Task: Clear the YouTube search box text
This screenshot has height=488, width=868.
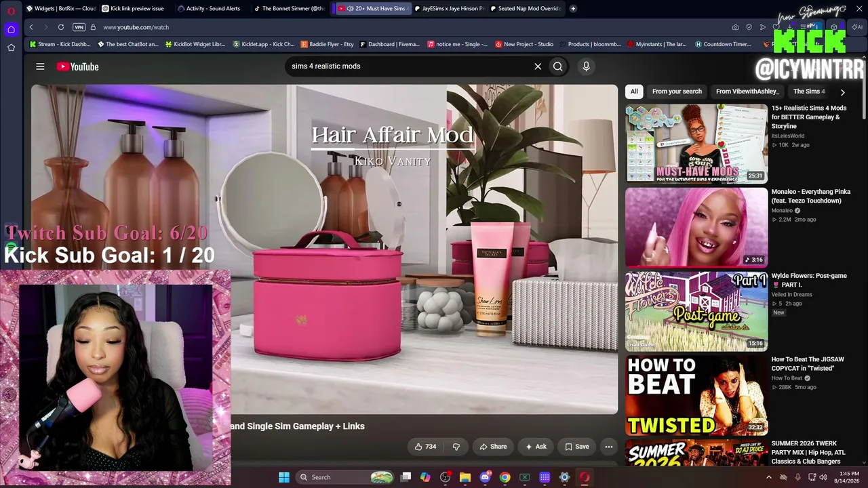Action: [538, 66]
